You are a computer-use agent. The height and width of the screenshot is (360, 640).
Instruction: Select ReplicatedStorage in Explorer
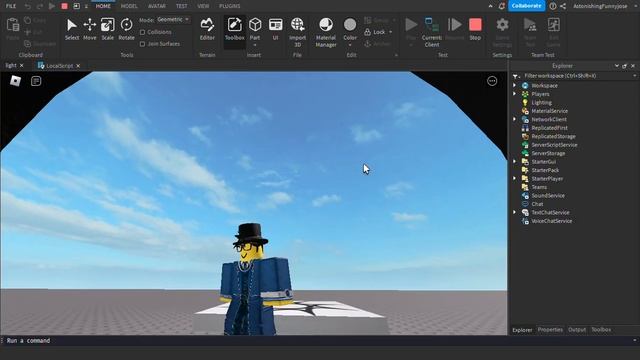tap(553, 136)
